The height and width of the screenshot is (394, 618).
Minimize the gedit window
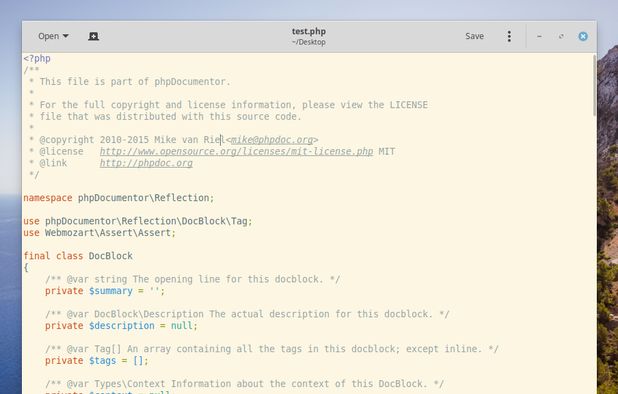click(539, 36)
